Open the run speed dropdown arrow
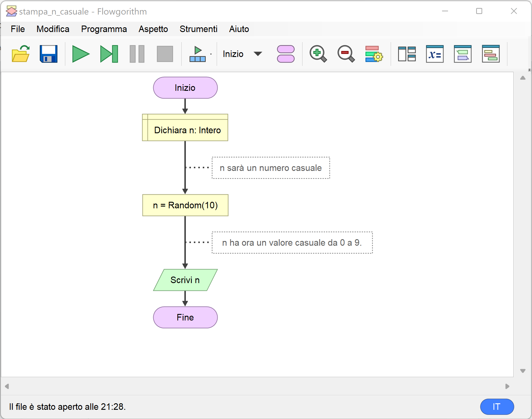 pos(211,54)
